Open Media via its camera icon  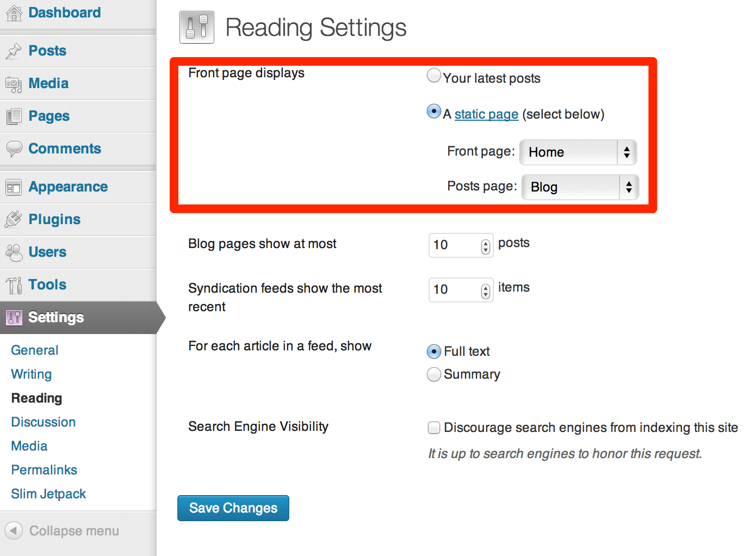pos(14,84)
